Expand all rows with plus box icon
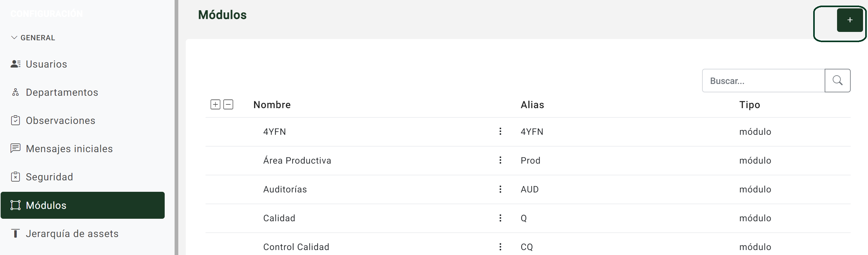Viewport: 868px width, 255px height. click(x=215, y=104)
